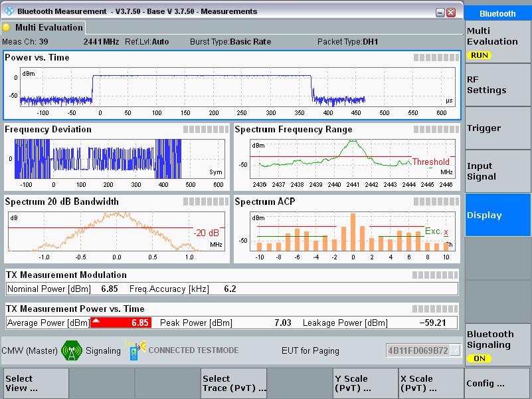
Task: Open the Config softkey
Action: pyautogui.click(x=497, y=384)
